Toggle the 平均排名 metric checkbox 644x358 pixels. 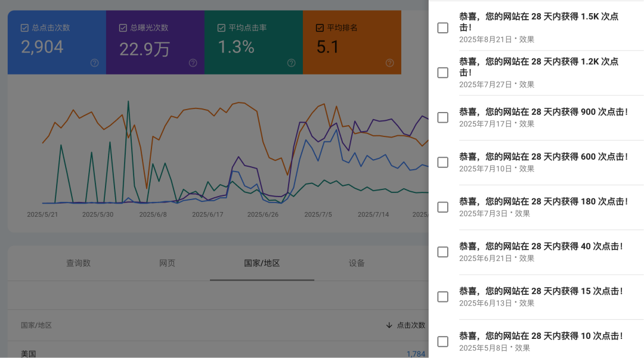click(320, 27)
